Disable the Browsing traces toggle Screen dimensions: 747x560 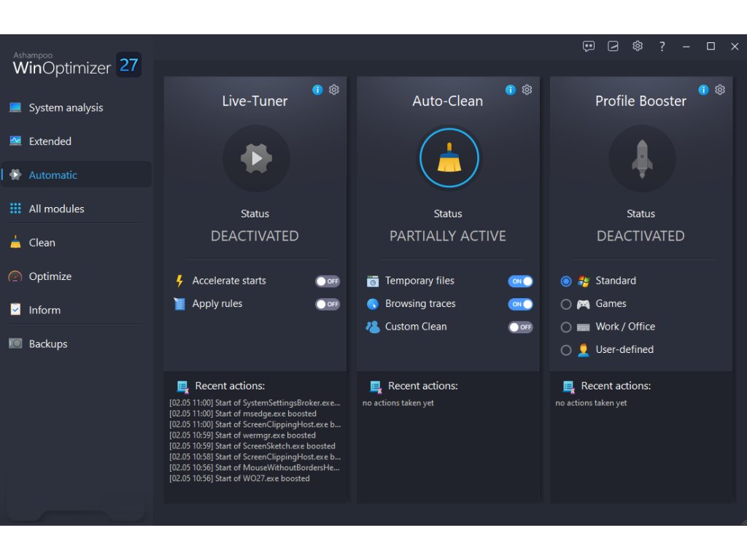(x=520, y=304)
